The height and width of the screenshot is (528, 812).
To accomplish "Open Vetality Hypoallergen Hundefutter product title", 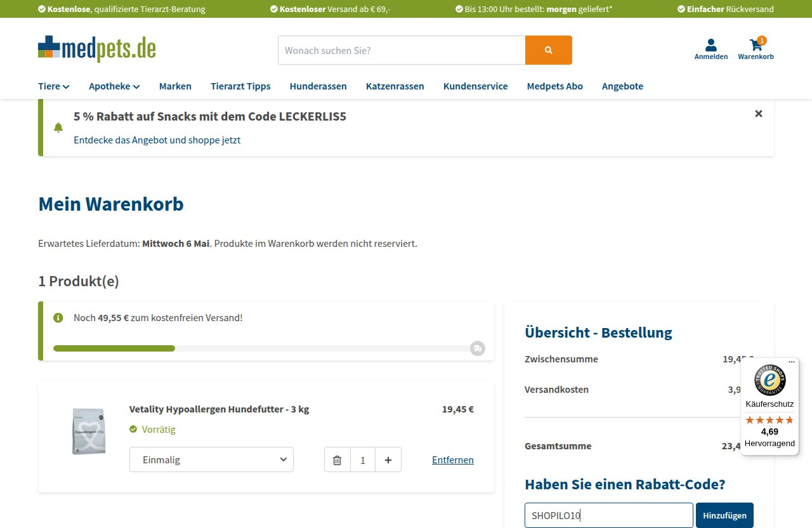I will point(219,409).
